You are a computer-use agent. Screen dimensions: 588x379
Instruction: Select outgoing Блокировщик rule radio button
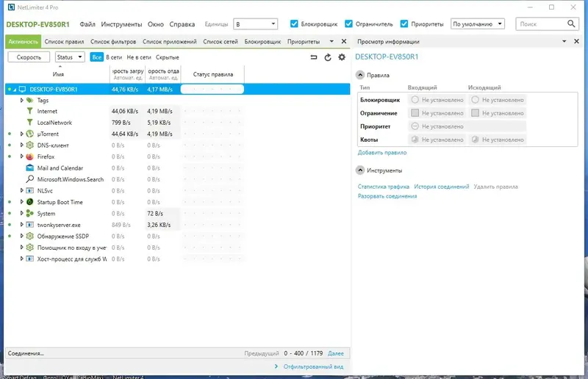(x=475, y=100)
